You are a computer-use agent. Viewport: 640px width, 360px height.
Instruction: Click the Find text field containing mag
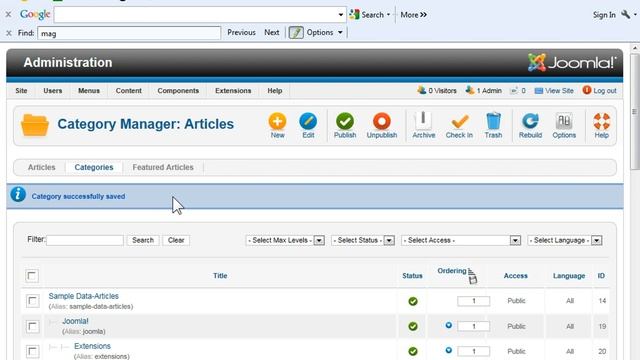(x=129, y=33)
